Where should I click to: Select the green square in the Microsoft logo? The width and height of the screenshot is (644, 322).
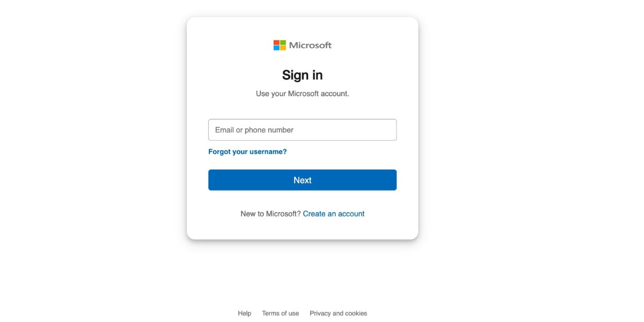pyautogui.click(x=283, y=42)
